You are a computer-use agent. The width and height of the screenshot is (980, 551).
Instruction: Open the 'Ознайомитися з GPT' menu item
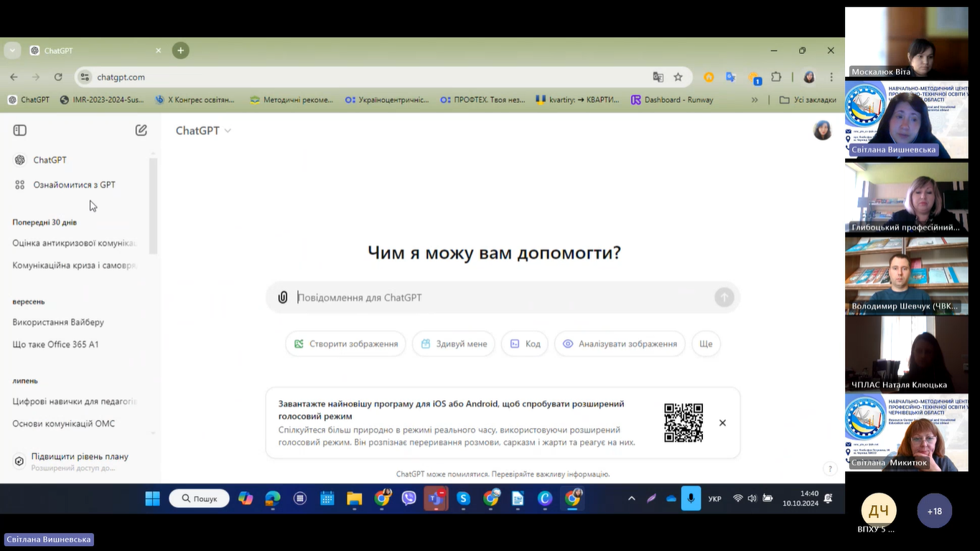(74, 185)
